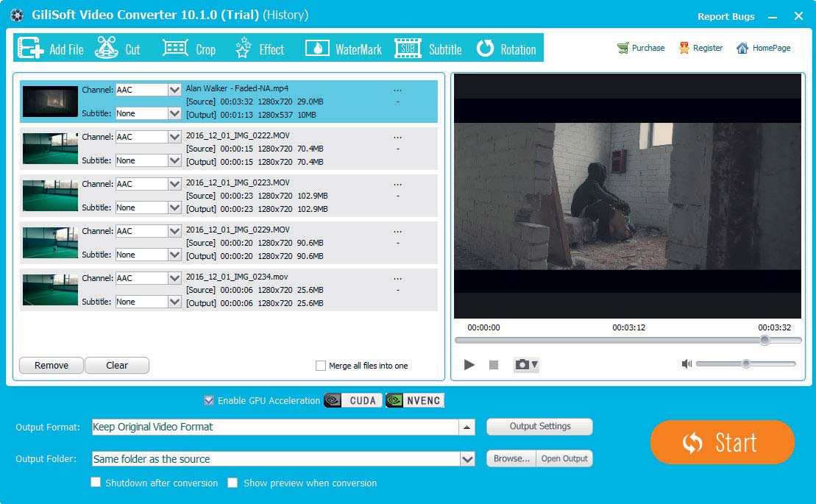Click the ellipsis for 2016_12_01_IMG_0229.MOV
The height and width of the screenshot is (504, 816).
[x=397, y=232]
